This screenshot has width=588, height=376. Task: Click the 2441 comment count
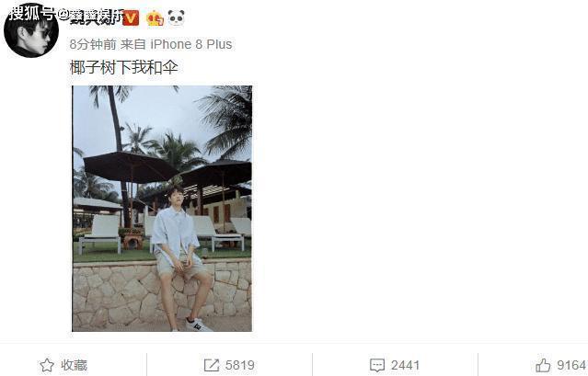point(405,365)
